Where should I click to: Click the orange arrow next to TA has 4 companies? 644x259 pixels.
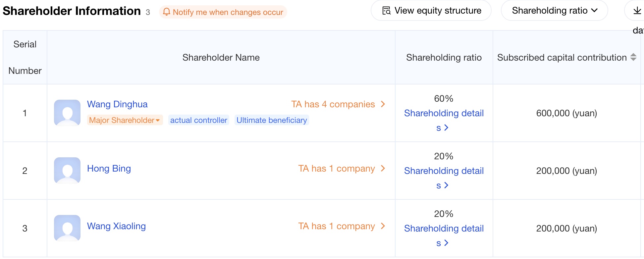point(383,104)
